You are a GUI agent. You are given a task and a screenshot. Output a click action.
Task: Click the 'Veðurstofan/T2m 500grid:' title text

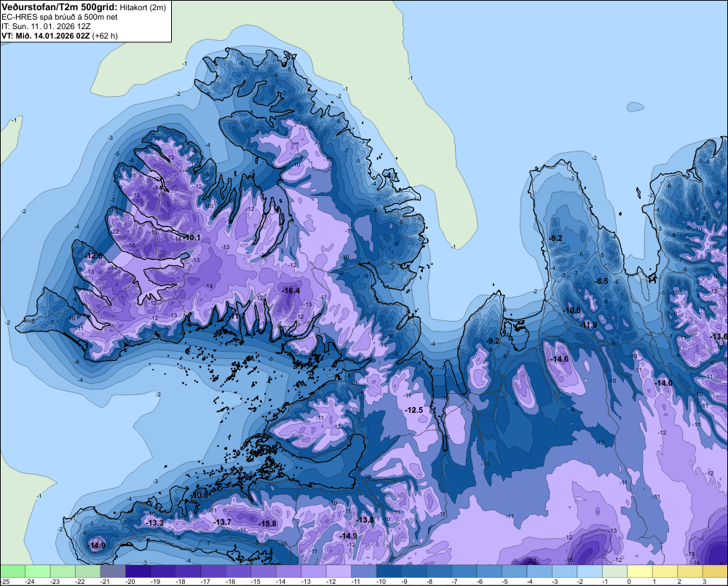59,7
